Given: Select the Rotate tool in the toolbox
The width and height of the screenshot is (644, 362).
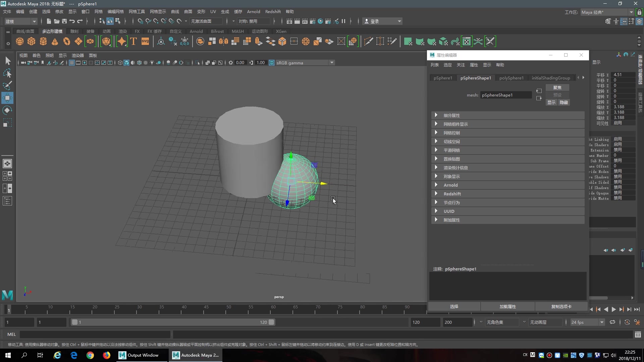Looking at the screenshot, I should click(7, 110).
